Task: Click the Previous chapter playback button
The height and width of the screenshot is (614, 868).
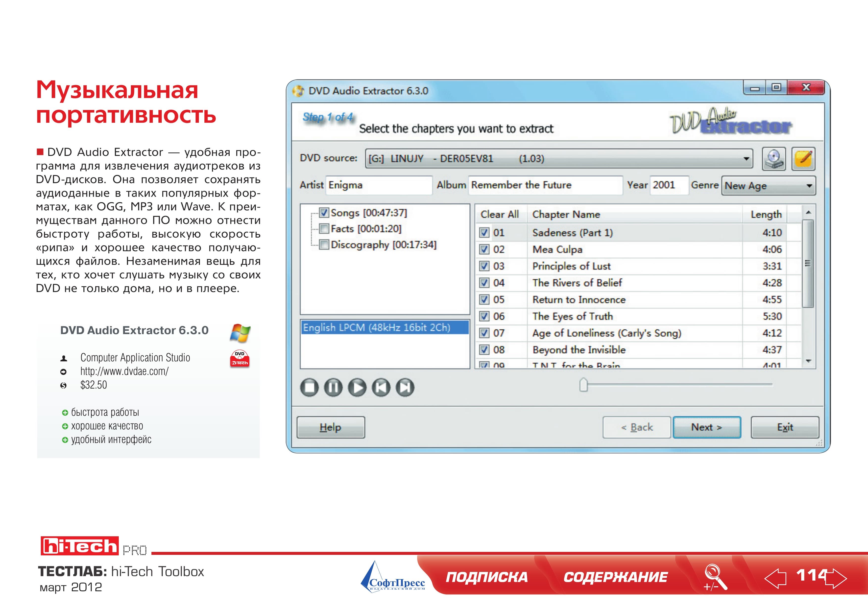Action: pyautogui.click(x=381, y=388)
